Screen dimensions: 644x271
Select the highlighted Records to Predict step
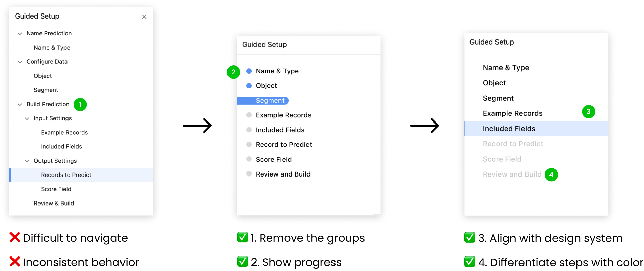point(66,175)
